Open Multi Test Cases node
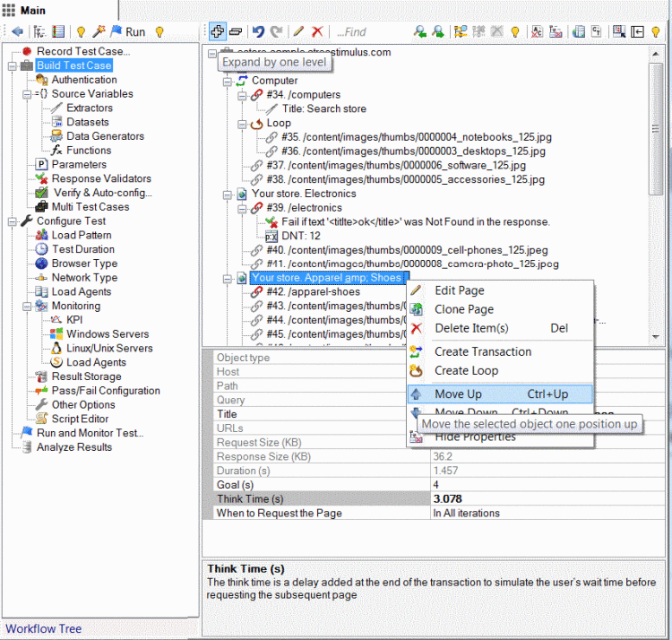Viewport: 672px width, 640px height. point(90,207)
